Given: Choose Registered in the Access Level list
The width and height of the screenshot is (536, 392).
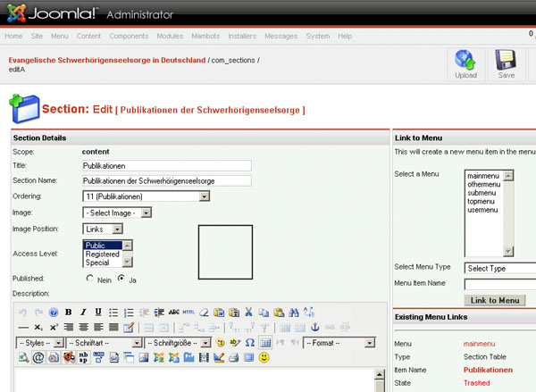Looking at the screenshot, I should click(102, 254).
